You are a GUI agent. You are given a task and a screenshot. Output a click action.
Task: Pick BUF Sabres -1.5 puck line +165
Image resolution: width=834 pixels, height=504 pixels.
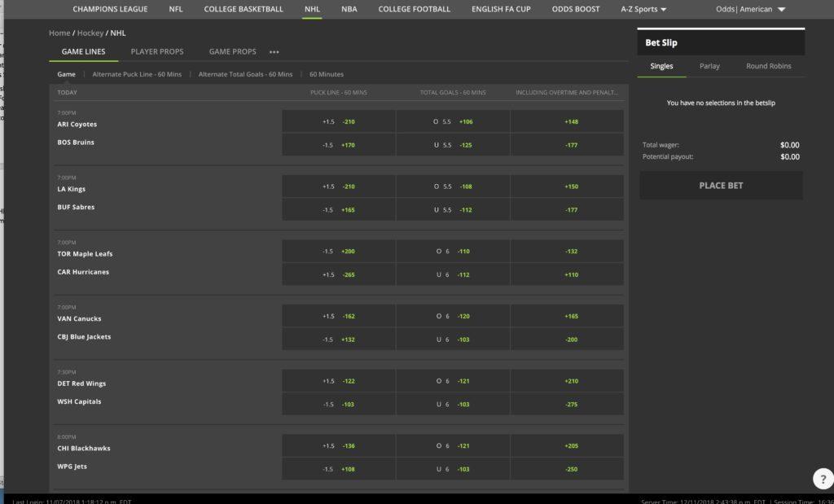pos(339,210)
